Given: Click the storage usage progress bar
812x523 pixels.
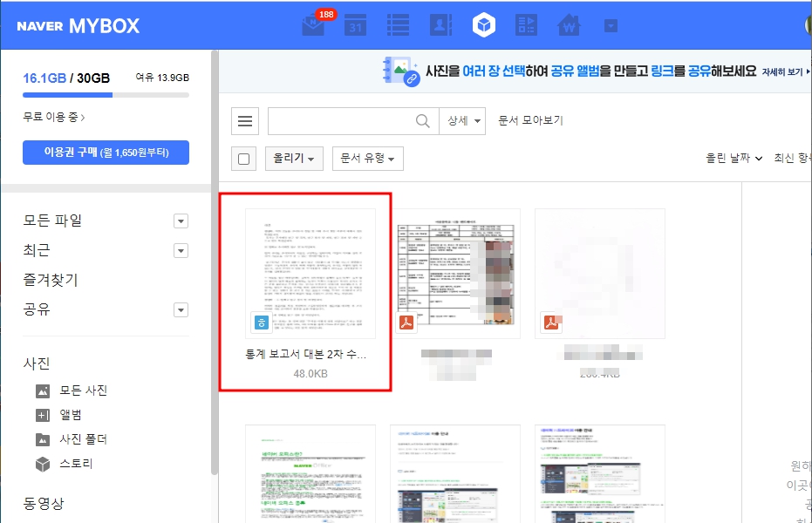Looking at the screenshot, I should pos(105,96).
